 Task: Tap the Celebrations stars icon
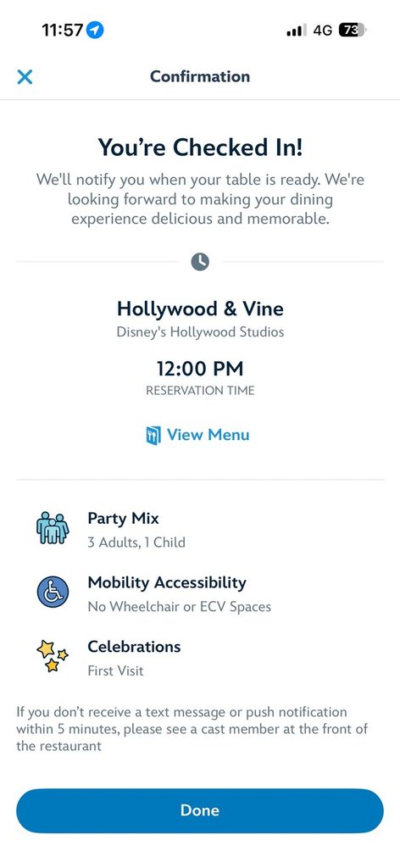point(53,656)
